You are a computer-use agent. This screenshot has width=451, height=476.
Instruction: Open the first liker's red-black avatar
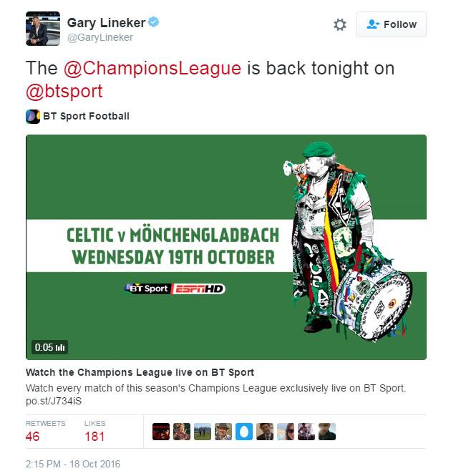pos(161,432)
